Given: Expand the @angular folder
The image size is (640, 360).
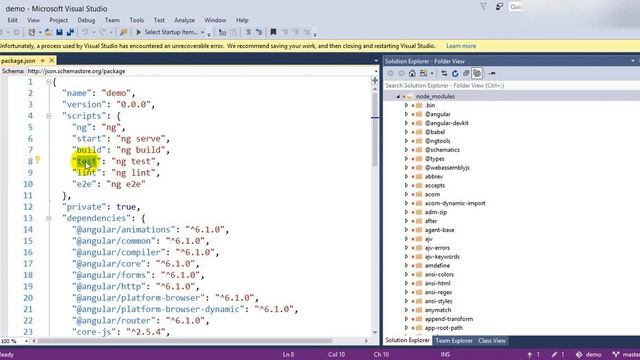Looking at the screenshot, I should coord(406,114).
